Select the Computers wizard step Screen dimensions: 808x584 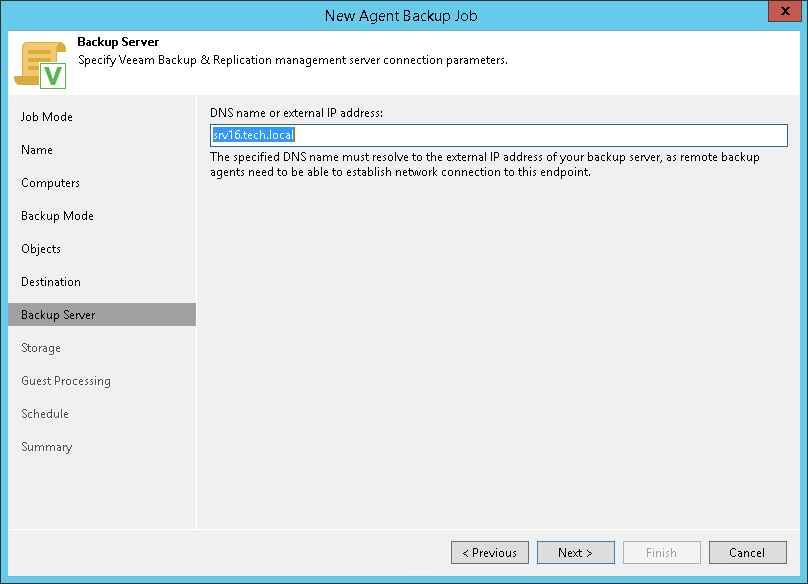point(50,183)
